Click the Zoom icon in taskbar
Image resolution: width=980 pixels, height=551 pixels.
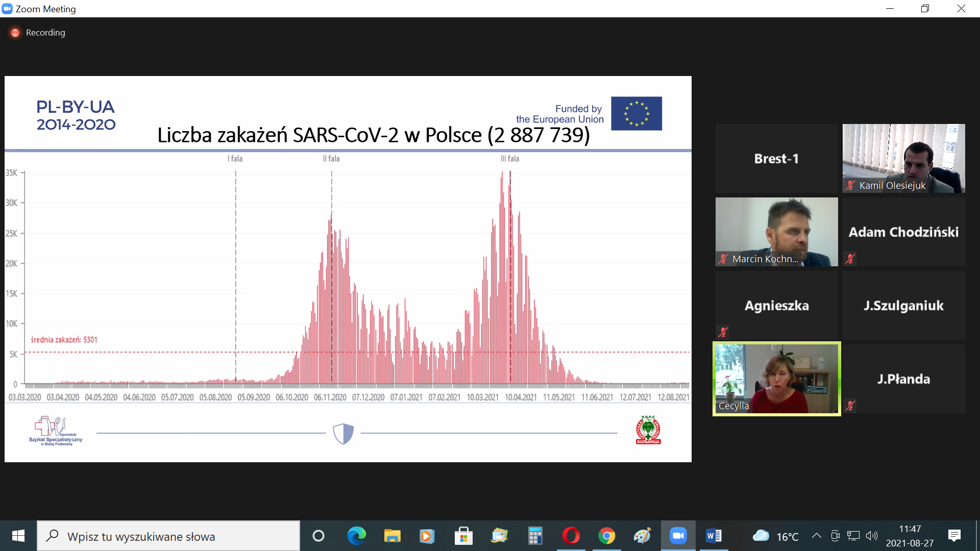point(678,536)
